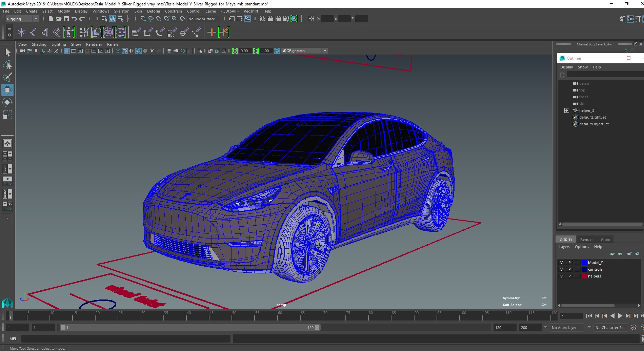Toggle playback P of Model_Y layer

[x=569, y=263]
